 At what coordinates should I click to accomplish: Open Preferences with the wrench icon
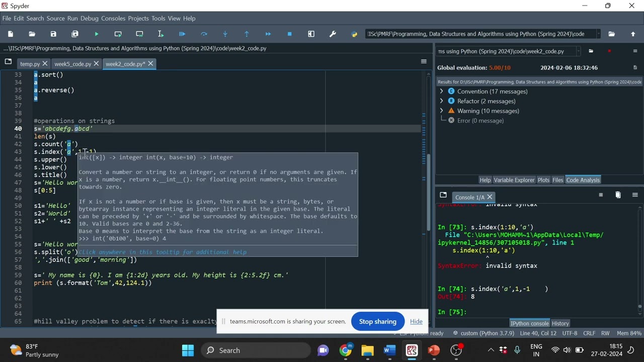pyautogui.click(x=333, y=34)
